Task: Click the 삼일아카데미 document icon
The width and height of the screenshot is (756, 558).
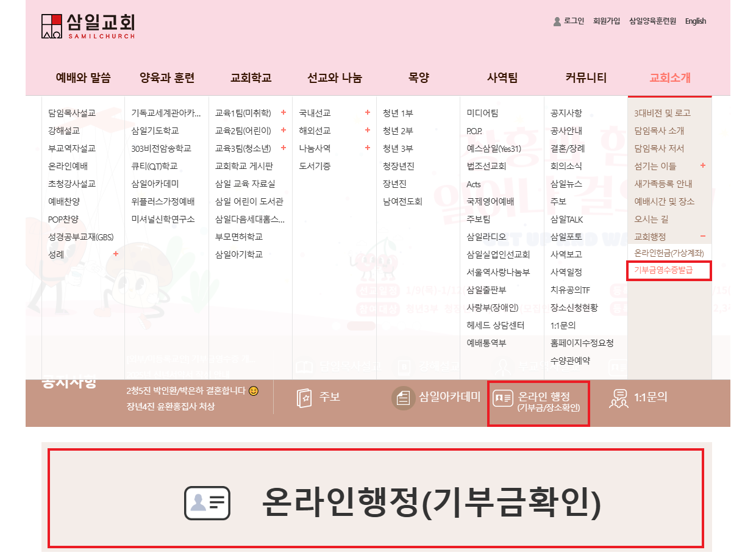Action: pos(402,398)
